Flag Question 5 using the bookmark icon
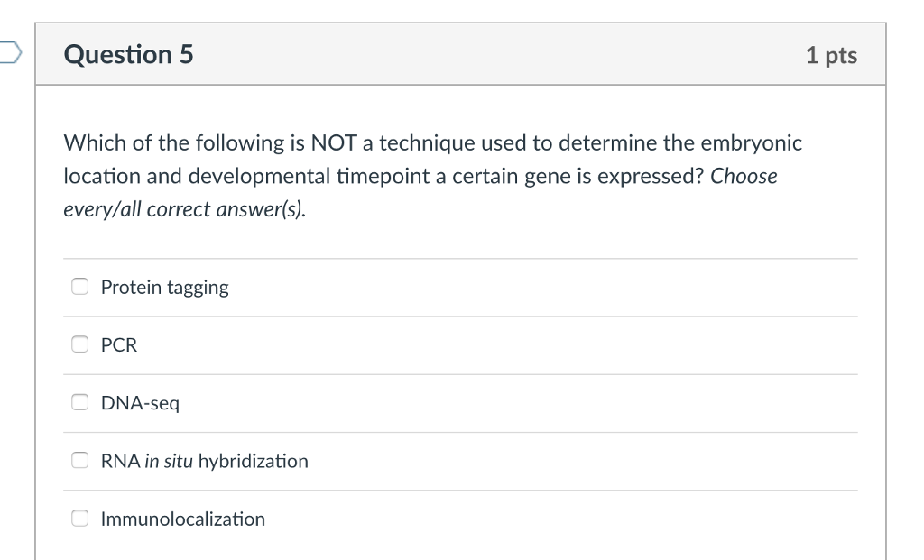924x560 pixels. [9, 53]
